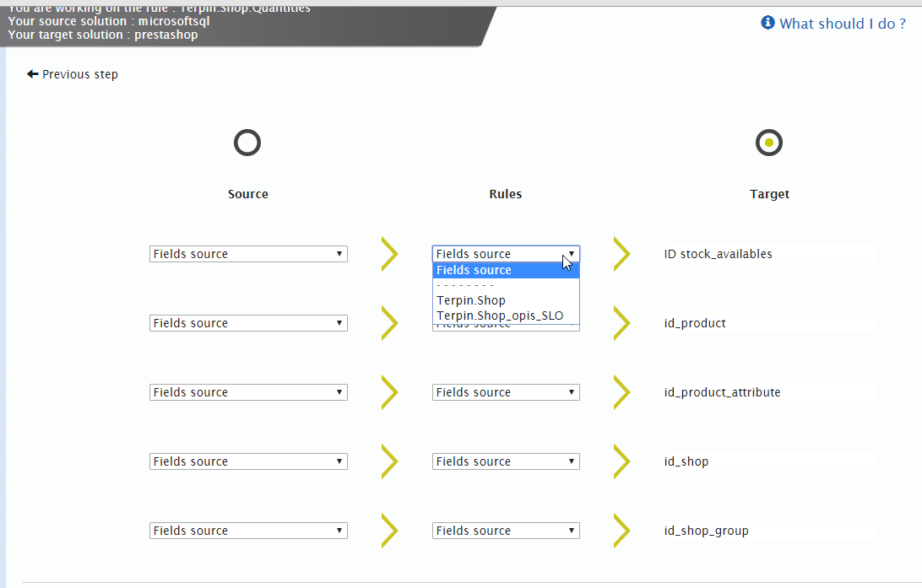Click the yellow chevron pointing to id_product
The width and height of the screenshot is (922, 588).
(x=622, y=322)
